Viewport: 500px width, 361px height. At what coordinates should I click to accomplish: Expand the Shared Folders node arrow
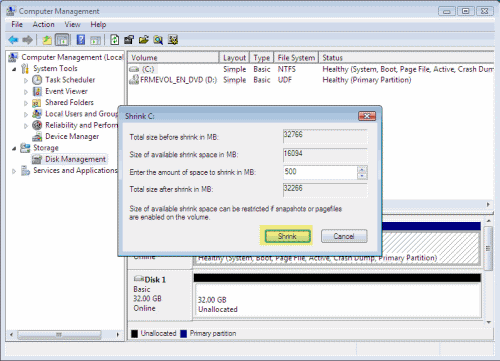(26, 103)
